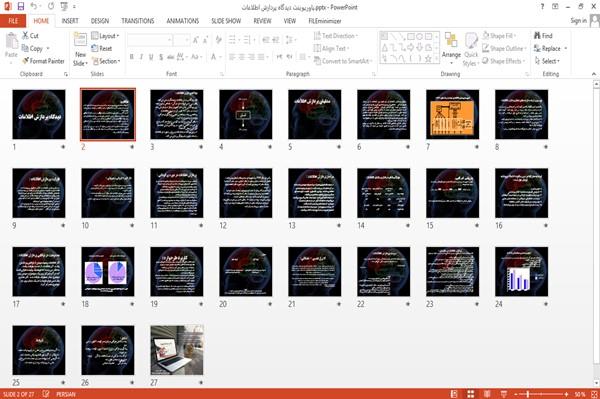
Task: Open the Shape Outline dropdown
Action: coord(504,48)
